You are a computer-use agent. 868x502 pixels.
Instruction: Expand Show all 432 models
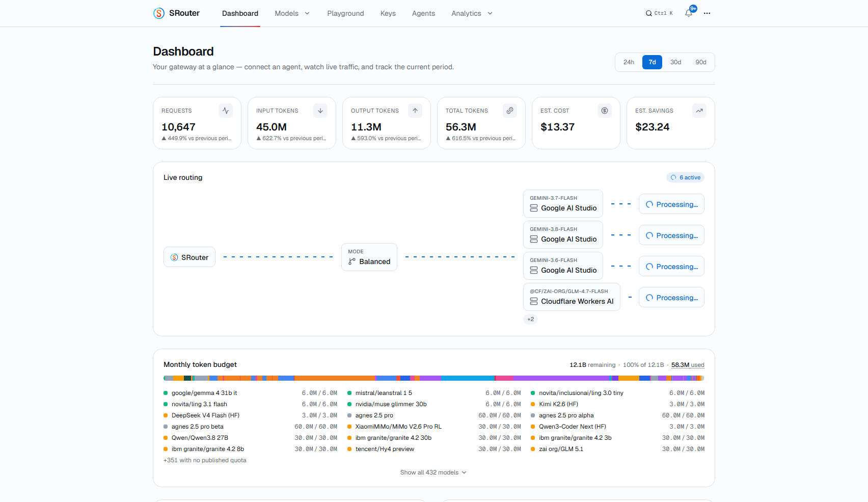click(x=433, y=472)
